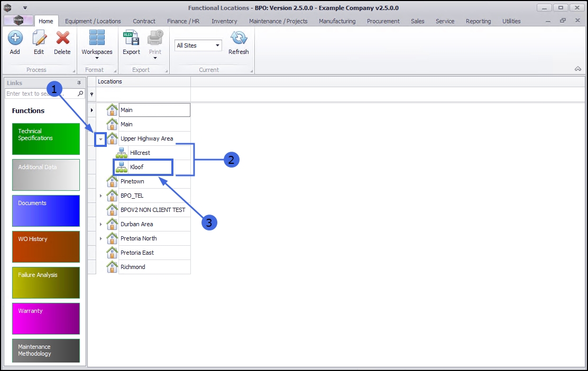
Task: Click the house icon beside Pretoria North
Action: (112, 238)
